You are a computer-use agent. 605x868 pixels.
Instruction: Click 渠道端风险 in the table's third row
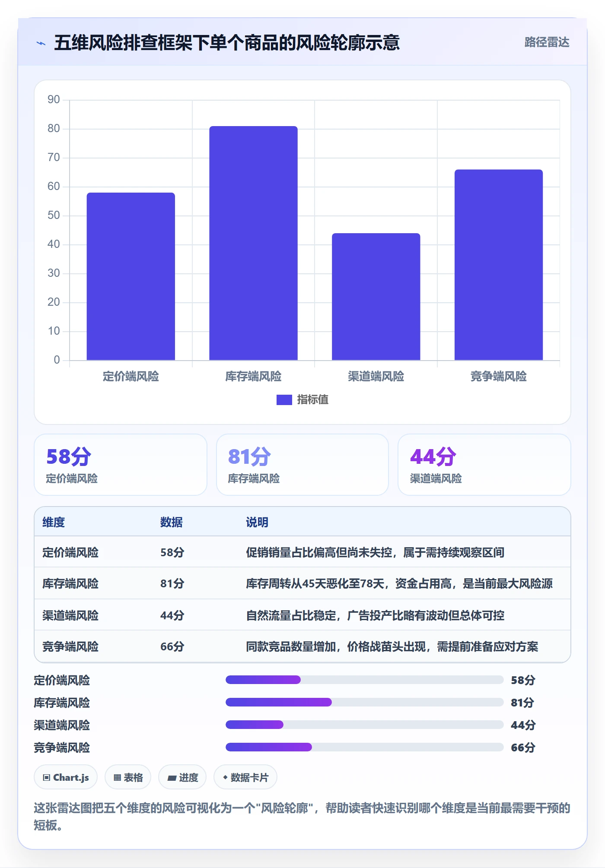coord(70,615)
